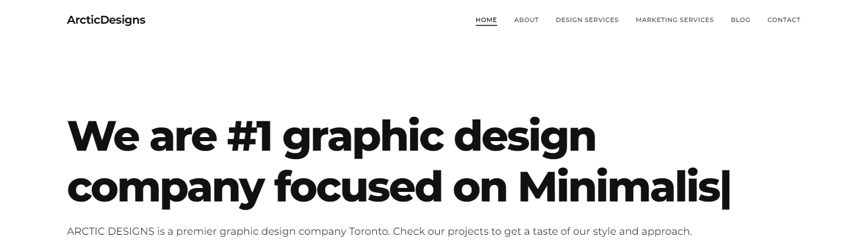Click the word "company" in the headline
This screenshot has width=868, height=250.
165,189
